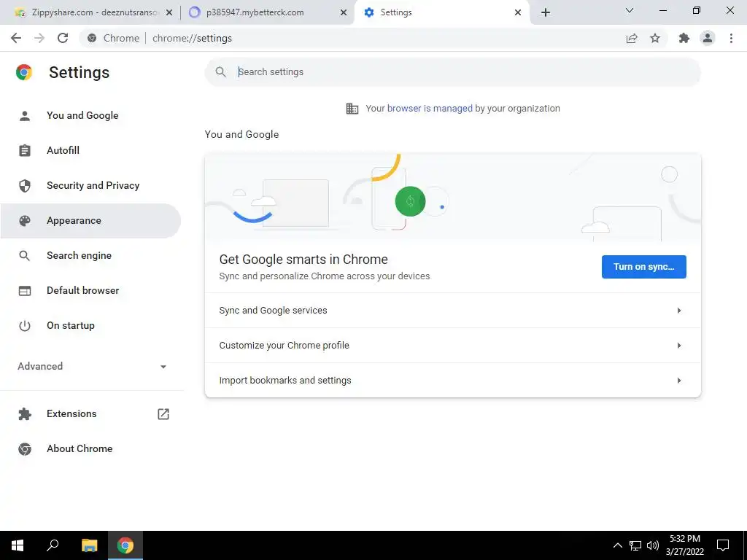The width and height of the screenshot is (747, 560).
Task: Click the sync illustration banner
Action: point(452,197)
